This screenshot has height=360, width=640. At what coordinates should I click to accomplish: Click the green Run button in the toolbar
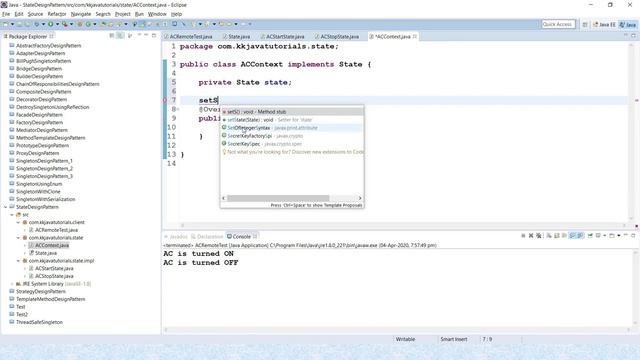click(50, 24)
